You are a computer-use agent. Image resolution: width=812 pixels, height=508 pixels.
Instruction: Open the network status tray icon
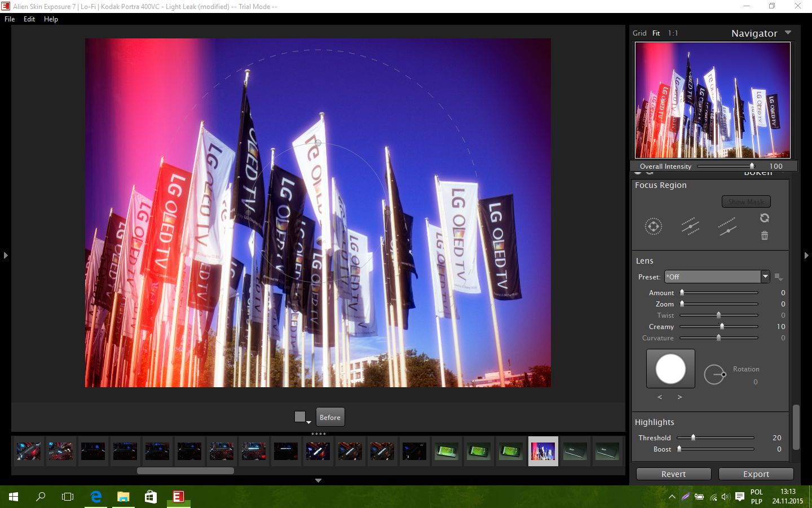point(713,497)
